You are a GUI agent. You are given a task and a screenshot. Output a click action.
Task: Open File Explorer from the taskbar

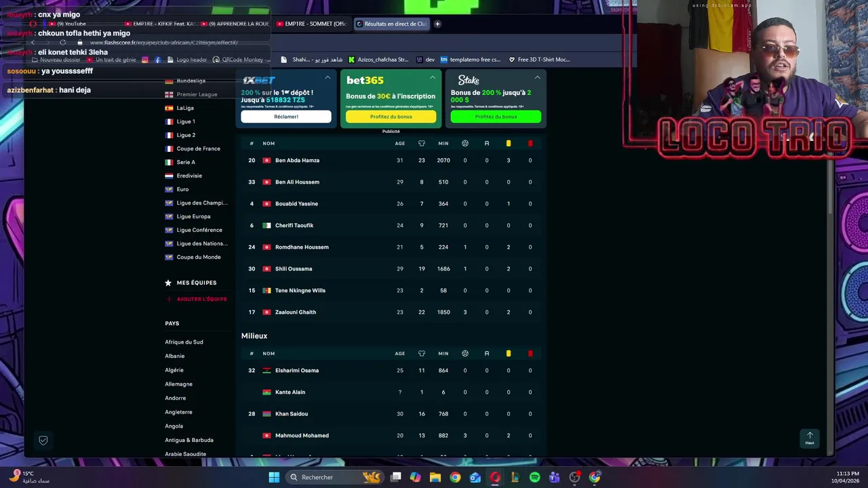pos(435,477)
